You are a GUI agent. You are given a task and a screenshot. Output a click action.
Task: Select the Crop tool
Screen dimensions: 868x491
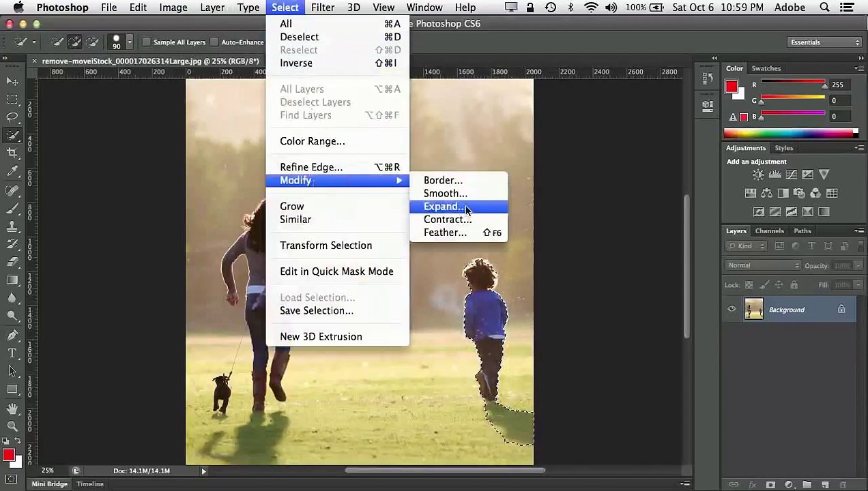coord(12,153)
